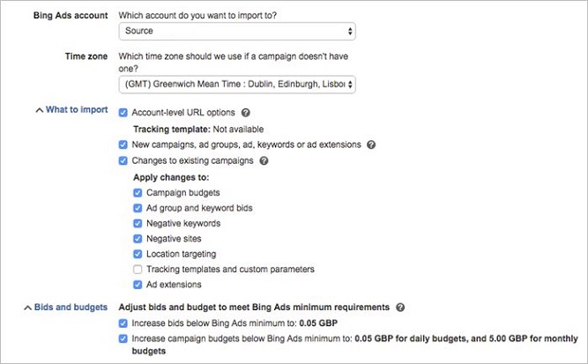The width and height of the screenshot is (588, 364).
Task: Toggle Negative keywords checkbox
Action: coord(138,223)
